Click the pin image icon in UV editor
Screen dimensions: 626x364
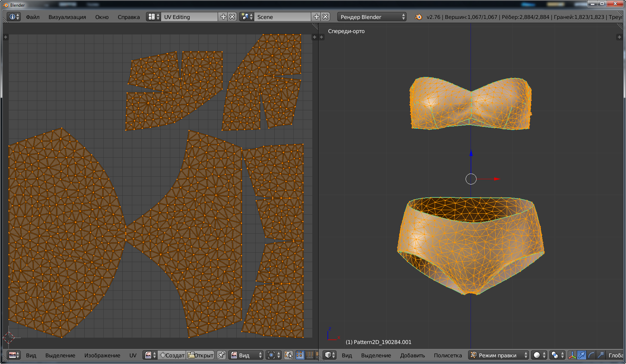point(221,355)
